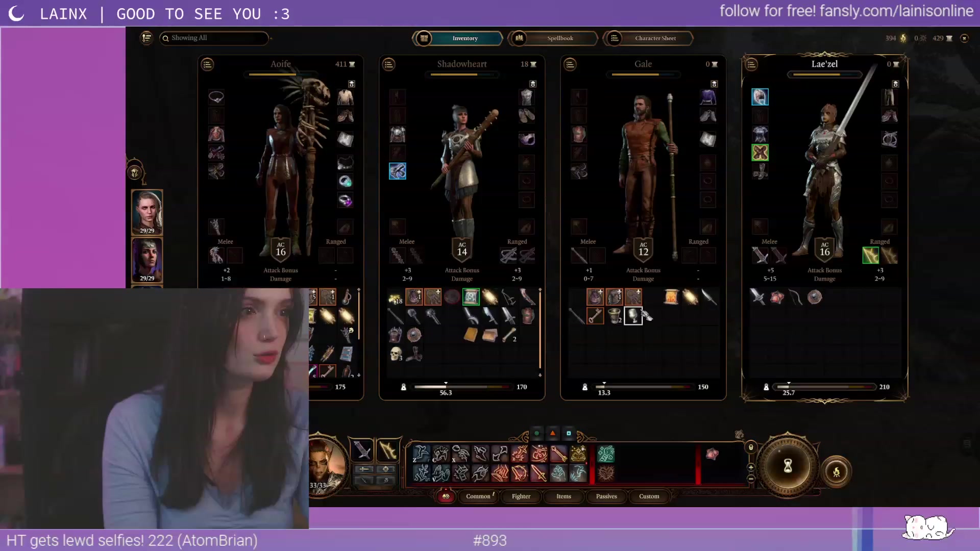This screenshot has width=980, height=551.
Task: Toggle Shadowheart's helmet visibility icon
Action: (533, 84)
